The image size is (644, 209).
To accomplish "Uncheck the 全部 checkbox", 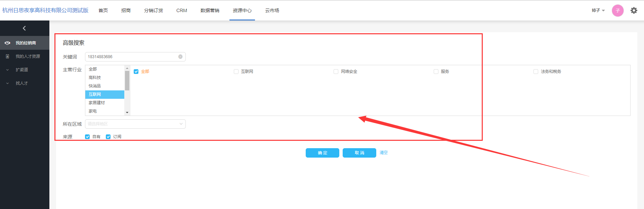I will click(x=136, y=72).
